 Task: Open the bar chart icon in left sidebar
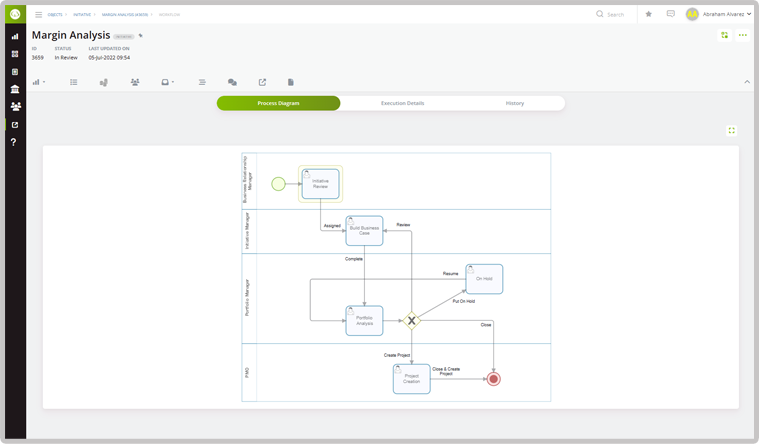15,36
